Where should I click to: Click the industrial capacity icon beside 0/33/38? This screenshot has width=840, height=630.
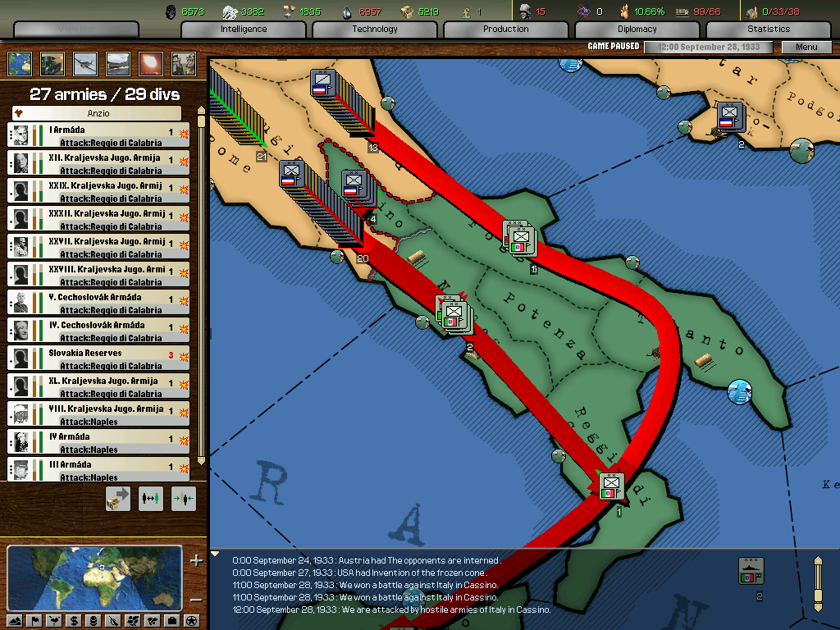pyautogui.click(x=752, y=11)
